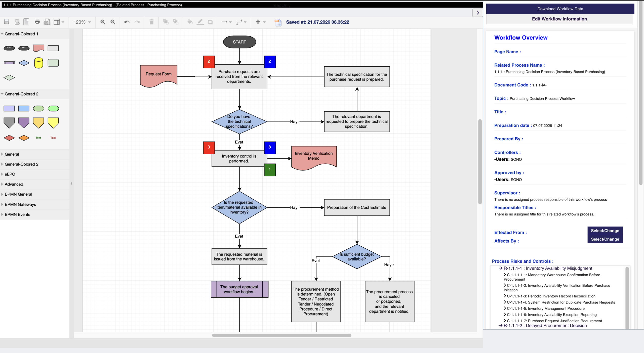Select the START node on the canvas
The height and width of the screenshot is (353, 644).
coord(239,42)
